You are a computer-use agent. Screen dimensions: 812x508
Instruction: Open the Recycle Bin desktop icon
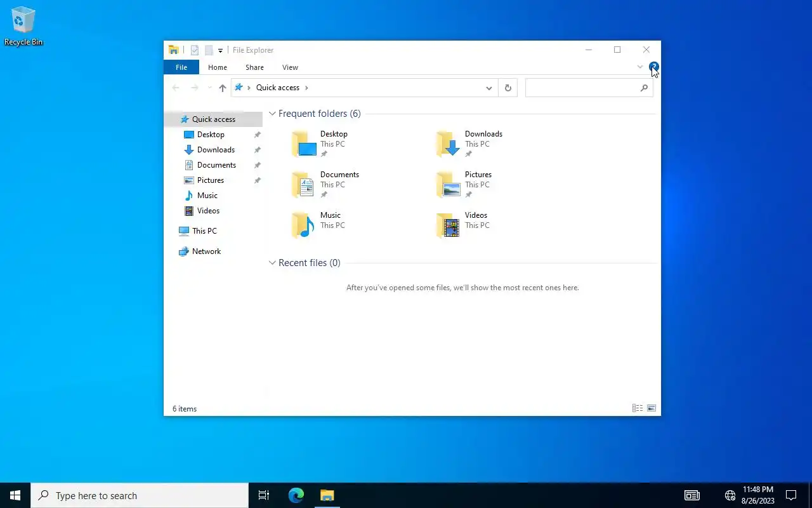click(23, 26)
